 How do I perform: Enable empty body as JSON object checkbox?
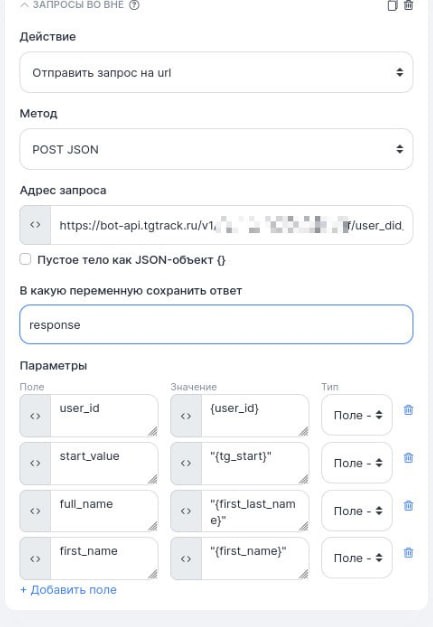[x=25, y=259]
